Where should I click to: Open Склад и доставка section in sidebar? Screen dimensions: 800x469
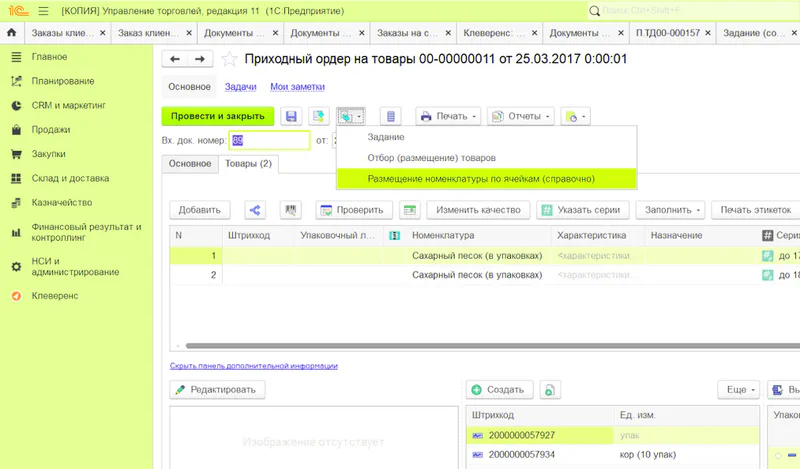click(x=68, y=179)
